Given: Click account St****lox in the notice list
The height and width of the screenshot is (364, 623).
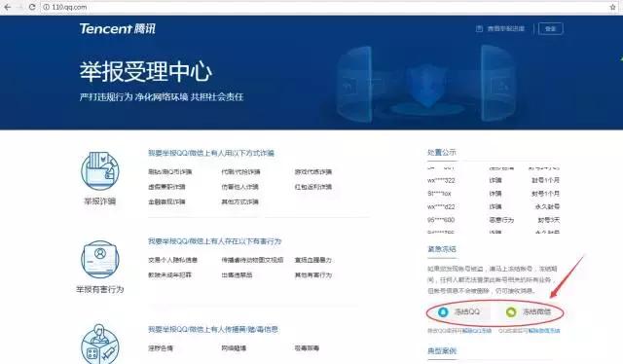Looking at the screenshot, I should click(x=439, y=194).
